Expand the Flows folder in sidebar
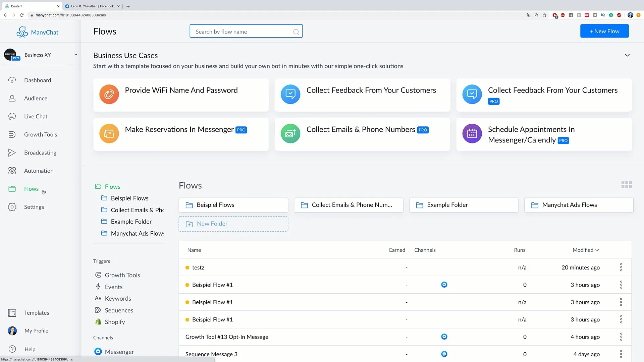644x362 pixels. click(112, 186)
